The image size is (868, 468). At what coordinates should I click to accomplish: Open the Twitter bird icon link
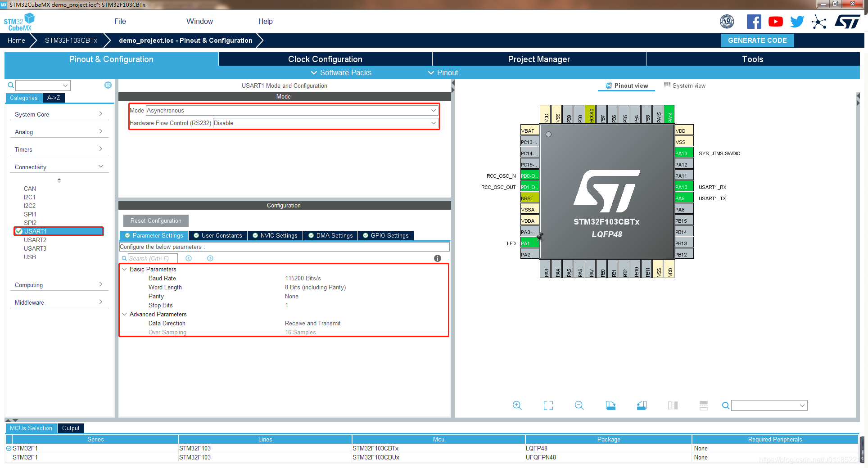click(x=797, y=22)
